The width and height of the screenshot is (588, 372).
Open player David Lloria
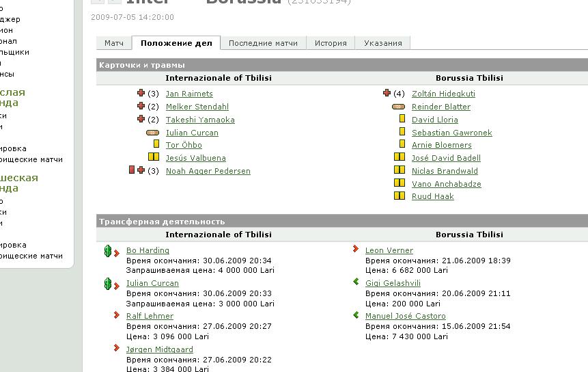click(x=434, y=120)
